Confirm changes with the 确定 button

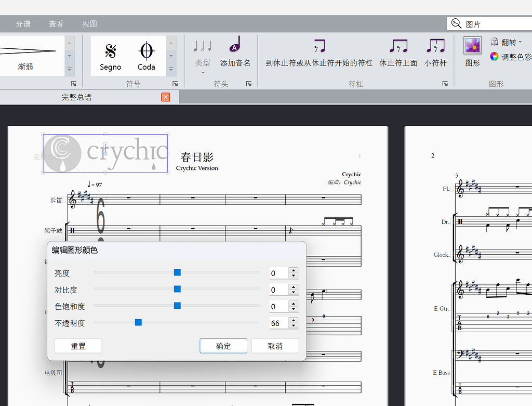click(223, 346)
